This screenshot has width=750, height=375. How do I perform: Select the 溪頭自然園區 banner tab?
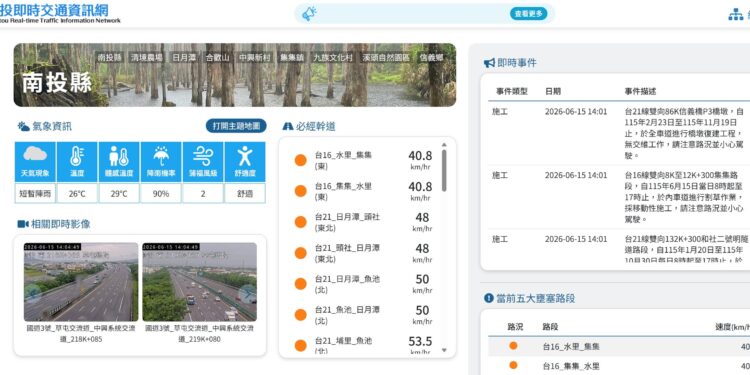click(386, 57)
